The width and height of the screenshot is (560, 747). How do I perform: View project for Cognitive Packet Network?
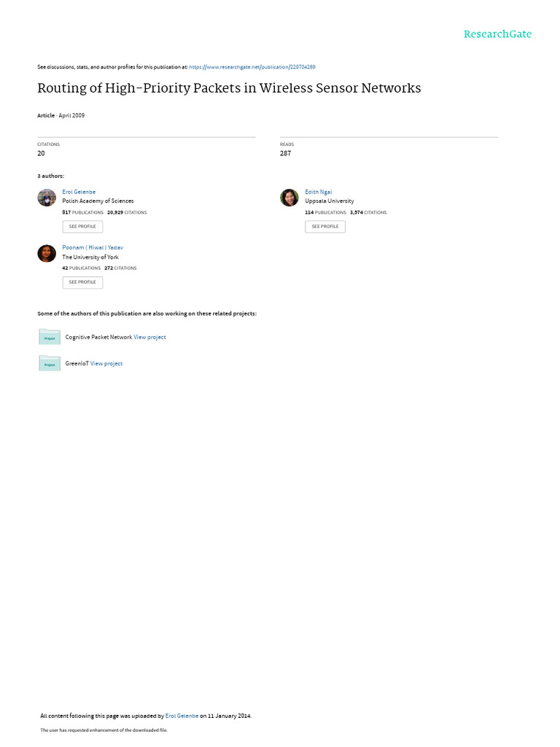[x=149, y=337]
